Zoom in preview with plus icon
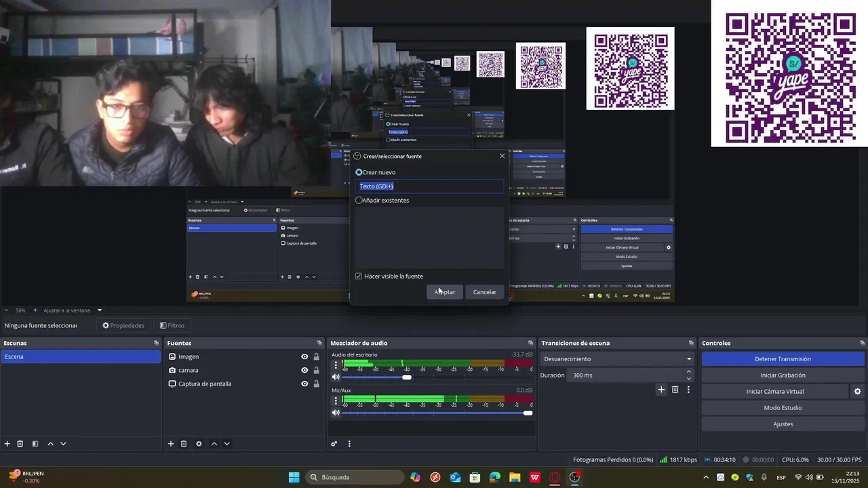The height and width of the screenshot is (488, 868). pyautogui.click(x=35, y=310)
